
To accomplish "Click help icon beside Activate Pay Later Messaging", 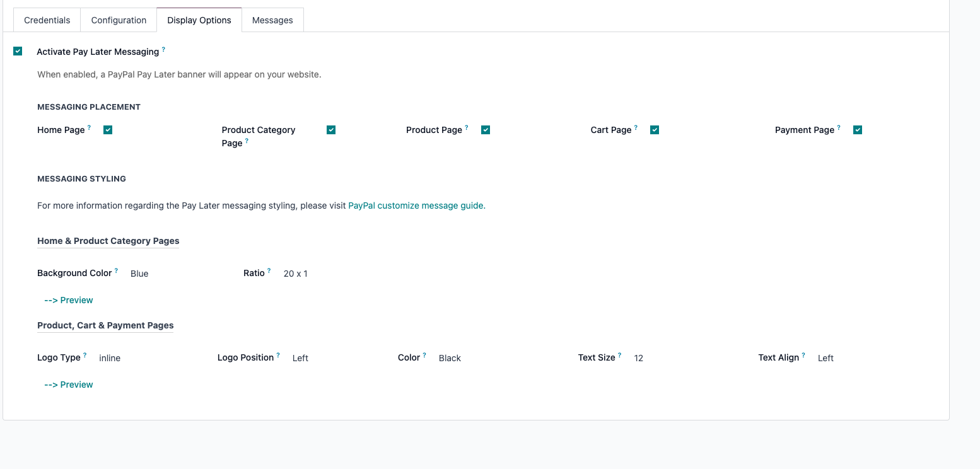I will (164, 49).
